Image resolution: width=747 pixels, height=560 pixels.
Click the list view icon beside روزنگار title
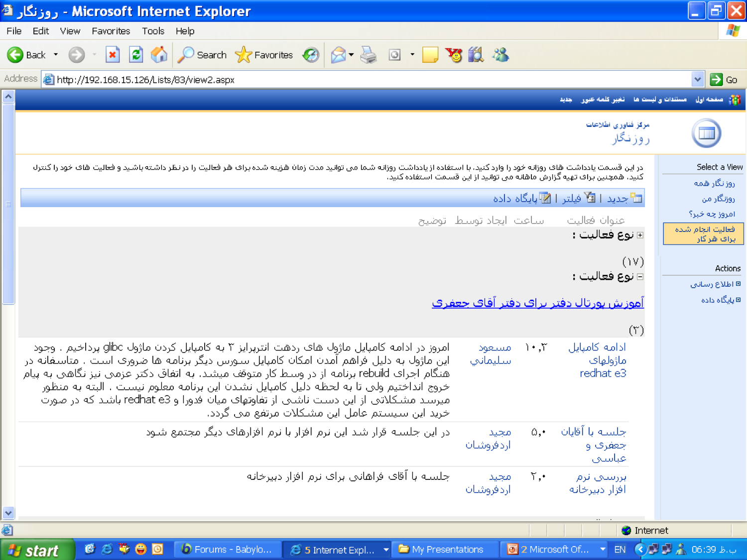pos(706,133)
